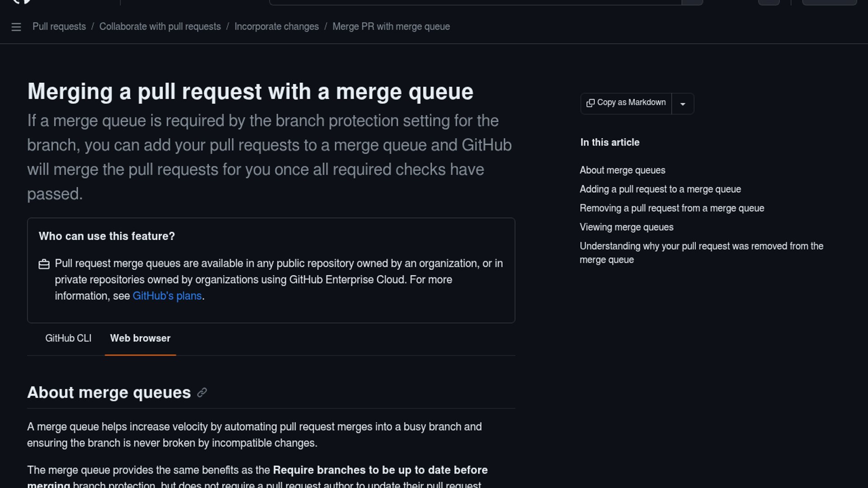Image resolution: width=868 pixels, height=488 pixels.
Task: Open the GitHub's plans link
Action: pyautogui.click(x=167, y=296)
